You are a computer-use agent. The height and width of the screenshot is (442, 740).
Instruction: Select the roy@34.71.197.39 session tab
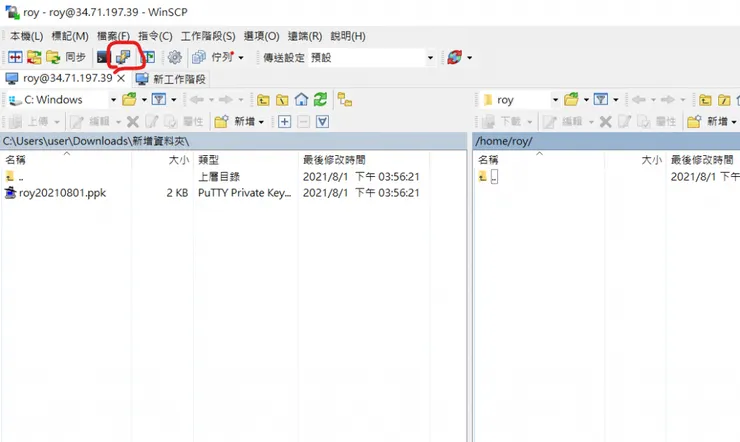point(67,78)
